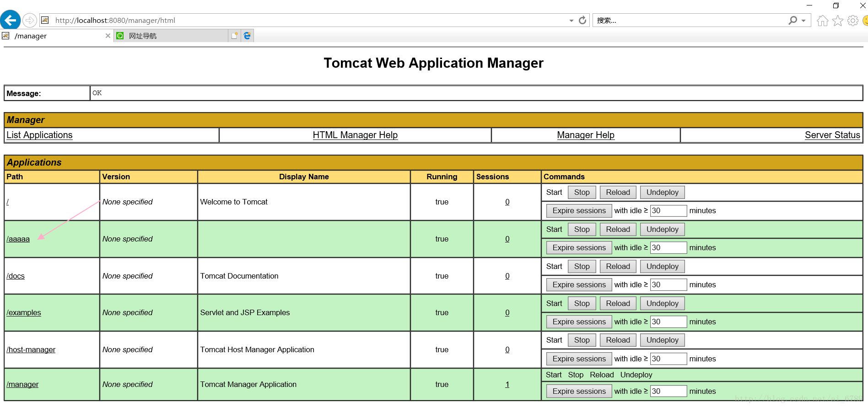Select 'Tomcat Host Manager Application' text
Screen dimensions: 868x408
click(257, 349)
